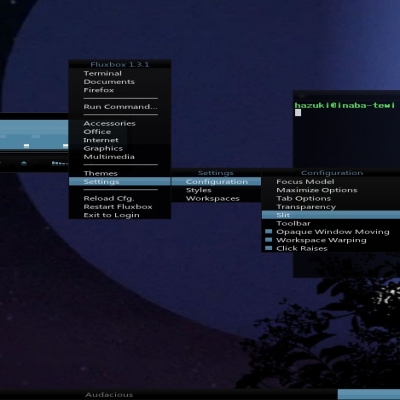Open Tab Options submenu
The image size is (400, 400).
click(331, 198)
